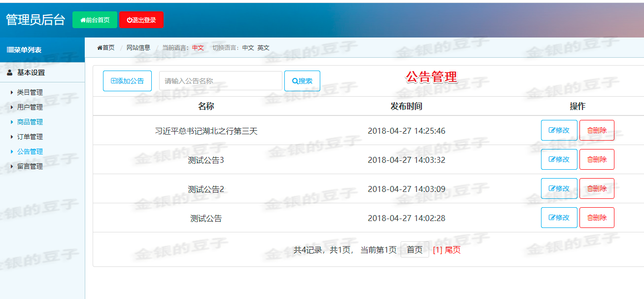Open 留言管理 menu item

point(30,166)
